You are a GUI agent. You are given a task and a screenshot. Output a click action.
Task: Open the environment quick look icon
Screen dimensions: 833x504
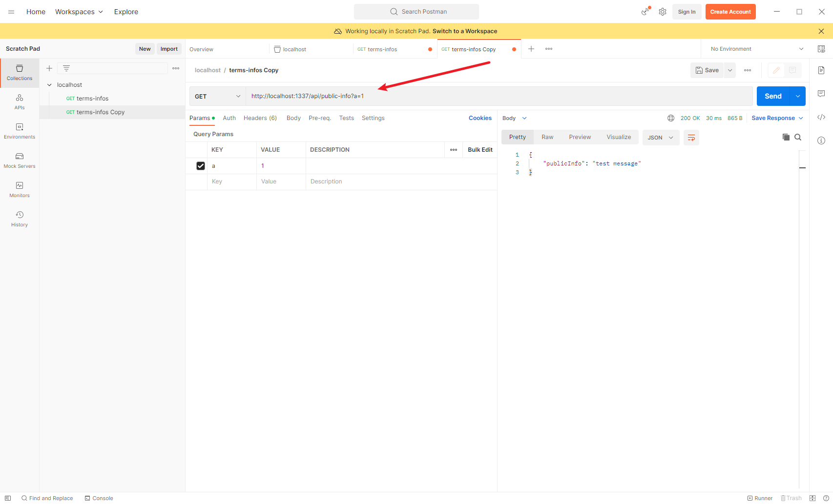(821, 49)
